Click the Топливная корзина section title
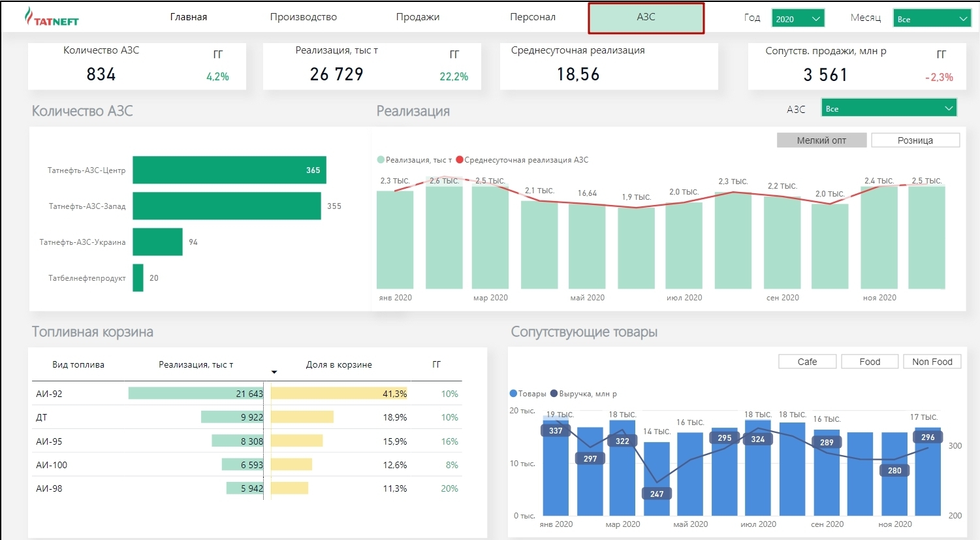This screenshot has height=540, width=980. pyautogui.click(x=93, y=332)
